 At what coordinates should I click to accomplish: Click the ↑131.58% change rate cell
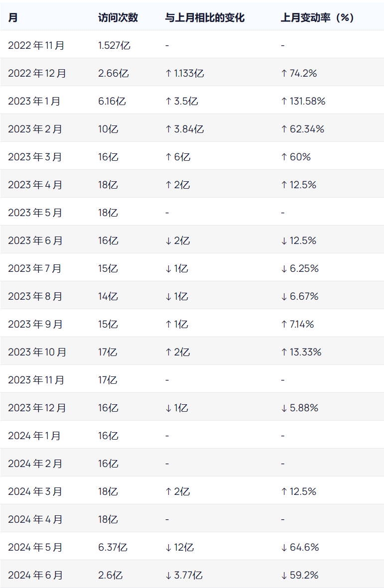[x=303, y=101]
